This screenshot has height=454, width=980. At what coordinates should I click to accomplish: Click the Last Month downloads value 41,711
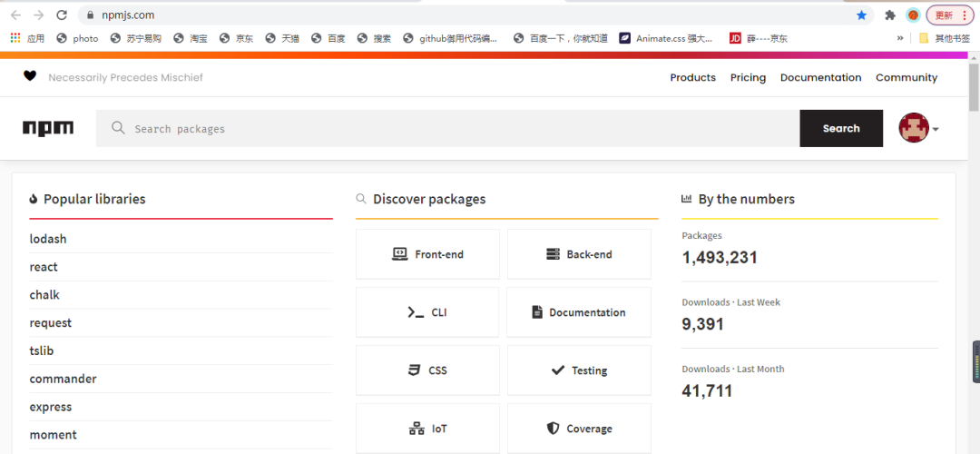pyautogui.click(x=707, y=390)
